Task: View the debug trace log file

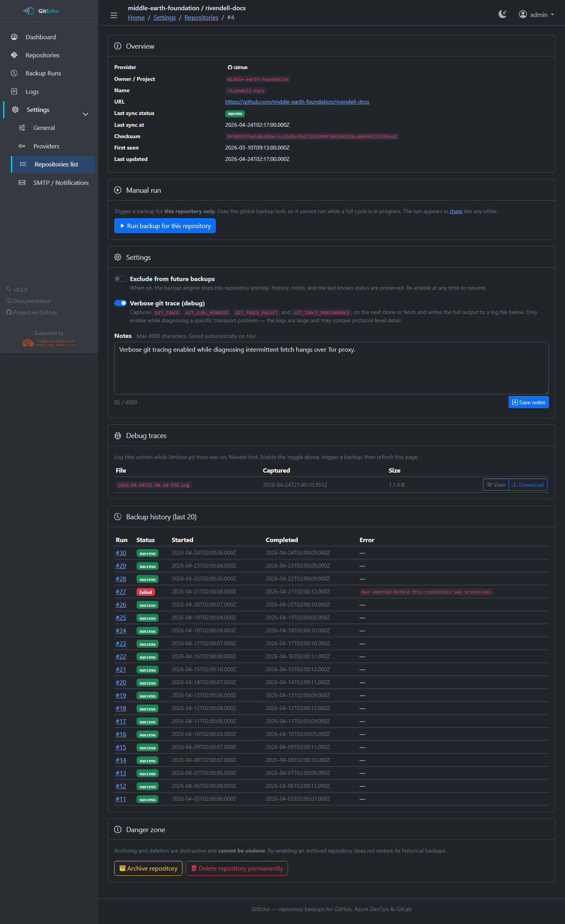Action: click(496, 485)
